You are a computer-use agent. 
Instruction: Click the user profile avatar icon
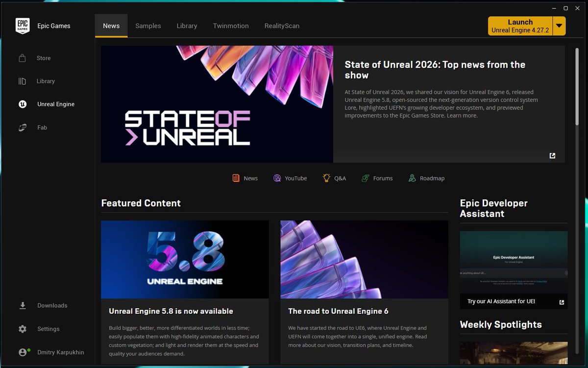pyautogui.click(x=24, y=352)
